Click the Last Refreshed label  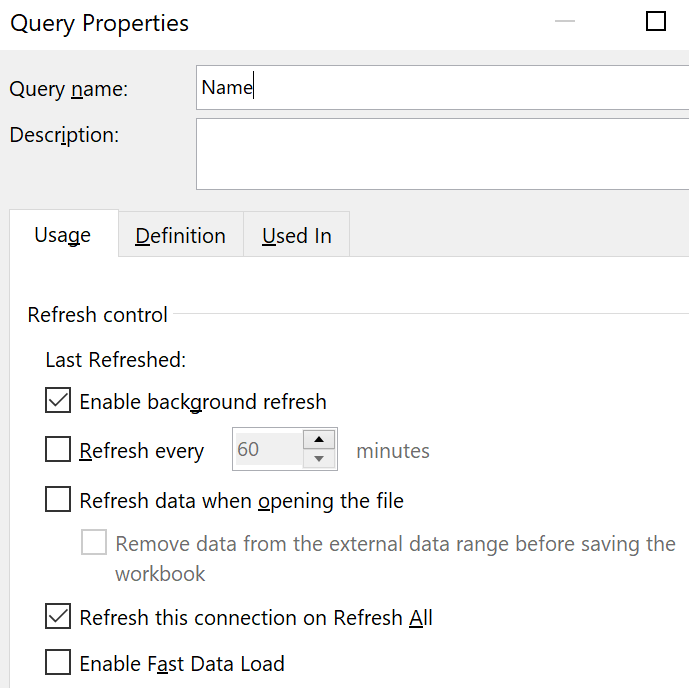[116, 359]
